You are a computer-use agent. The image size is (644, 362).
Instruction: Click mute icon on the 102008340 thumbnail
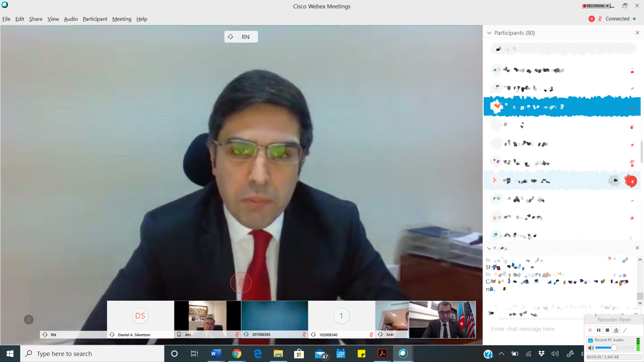coord(371,335)
